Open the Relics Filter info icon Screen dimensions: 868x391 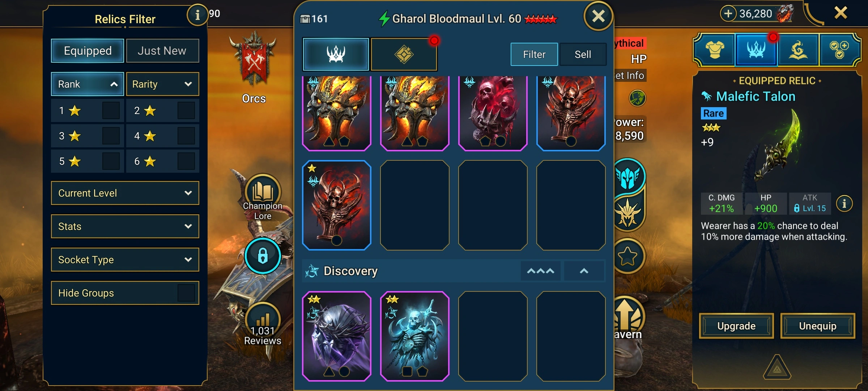[x=197, y=15]
